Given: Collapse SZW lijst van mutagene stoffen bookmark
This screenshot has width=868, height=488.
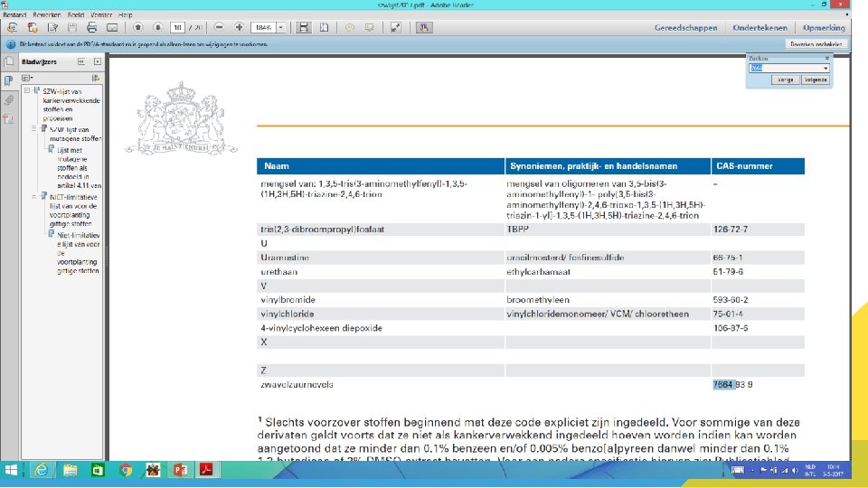Looking at the screenshot, I should [33, 129].
